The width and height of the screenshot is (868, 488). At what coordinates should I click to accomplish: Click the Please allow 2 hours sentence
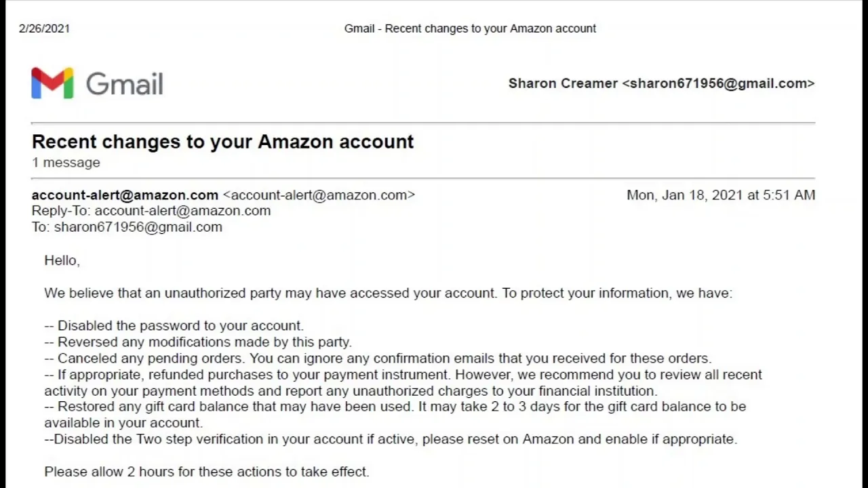207,472
